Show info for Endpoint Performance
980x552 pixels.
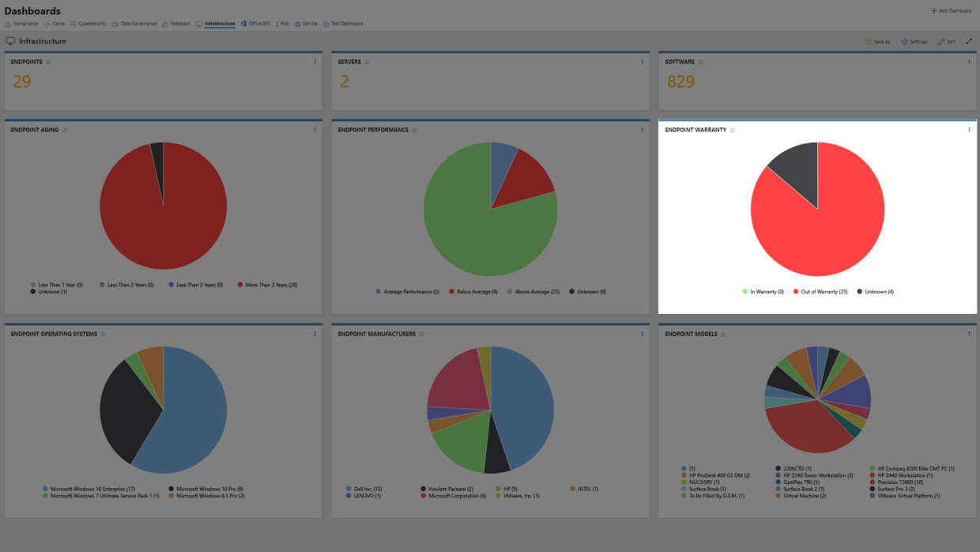(414, 130)
